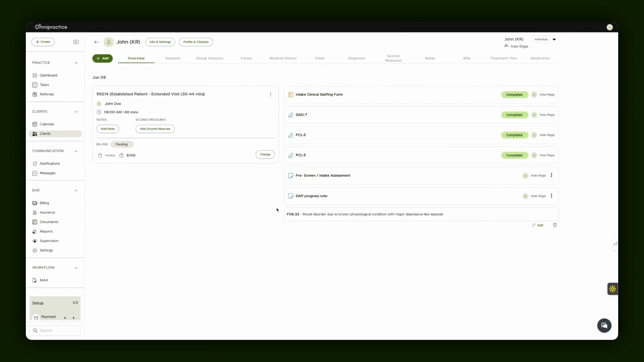Click the yellow asterisk widget
The image size is (644, 362).
tap(612, 289)
